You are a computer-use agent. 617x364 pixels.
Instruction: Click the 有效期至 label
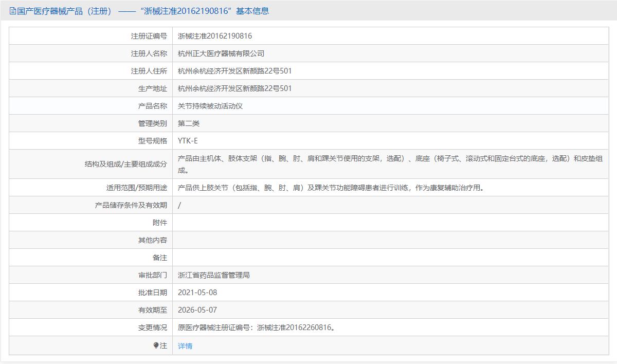click(x=153, y=310)
